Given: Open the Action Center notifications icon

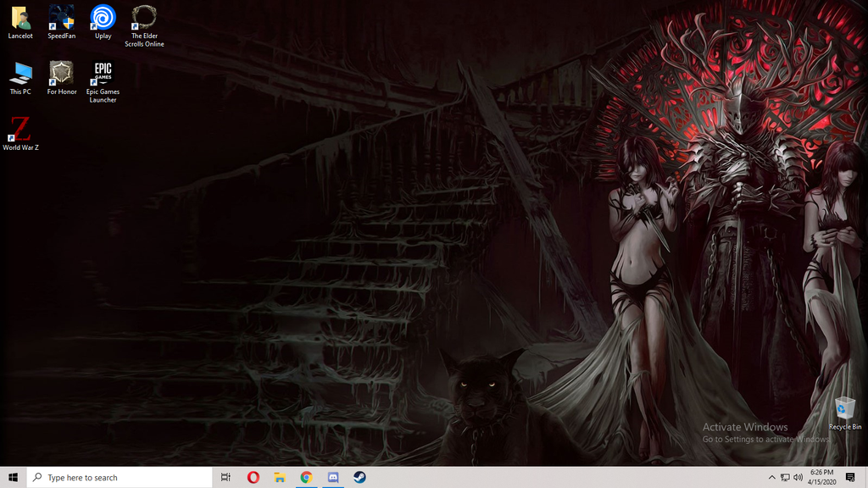Looking at the screenshot, I should pos(850,477).
